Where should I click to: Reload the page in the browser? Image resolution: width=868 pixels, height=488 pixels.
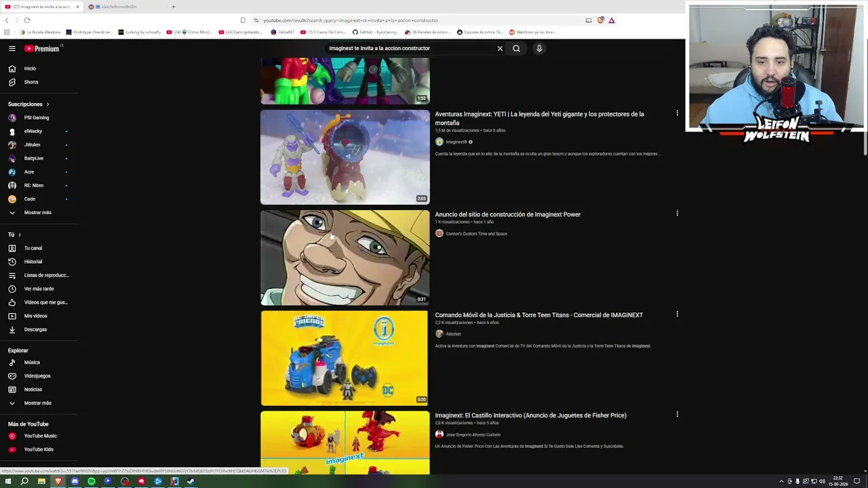tap(27, 20)
